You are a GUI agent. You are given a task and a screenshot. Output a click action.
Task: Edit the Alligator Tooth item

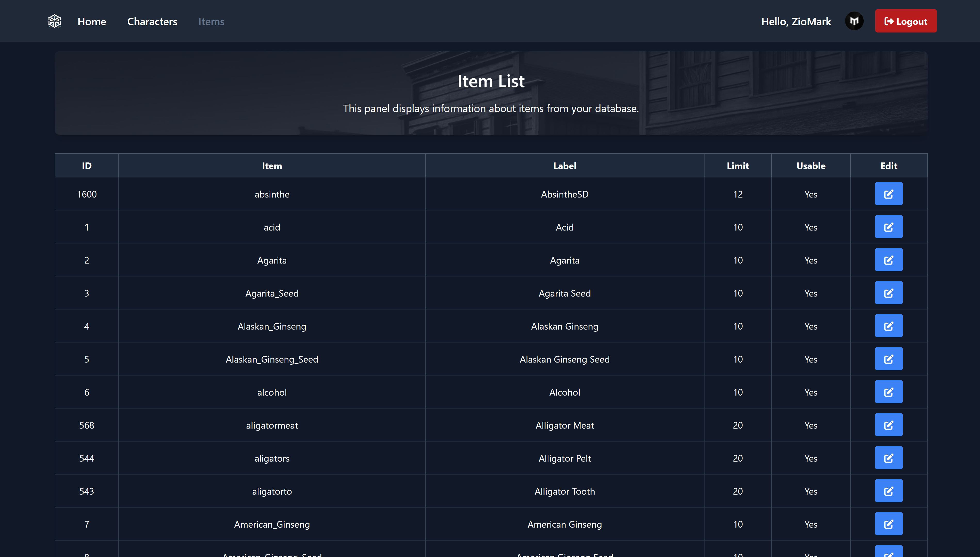pyautogui.click(x=888, y=491)
